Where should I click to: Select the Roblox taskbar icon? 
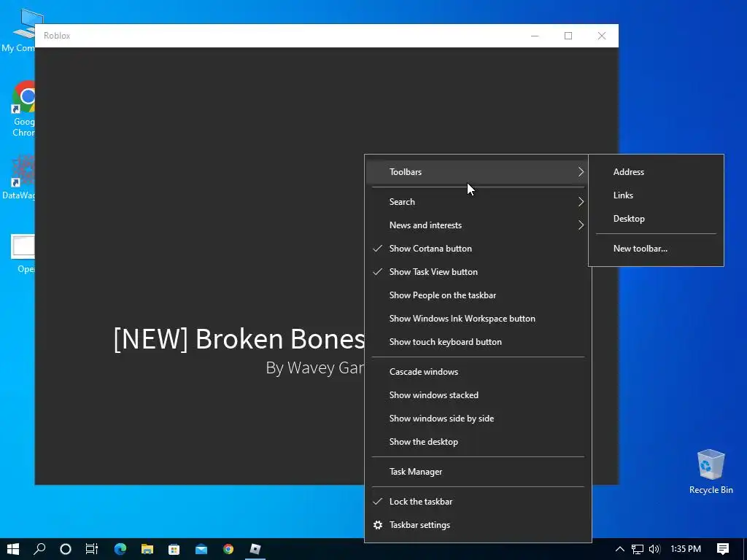click(x=255, y=549)
